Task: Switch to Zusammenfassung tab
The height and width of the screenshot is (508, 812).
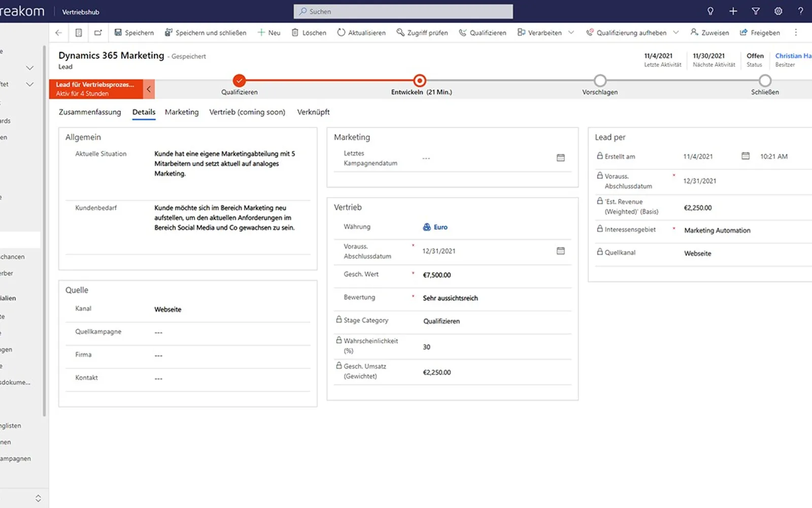Action: pyautogui.click(x=90, y=112)
